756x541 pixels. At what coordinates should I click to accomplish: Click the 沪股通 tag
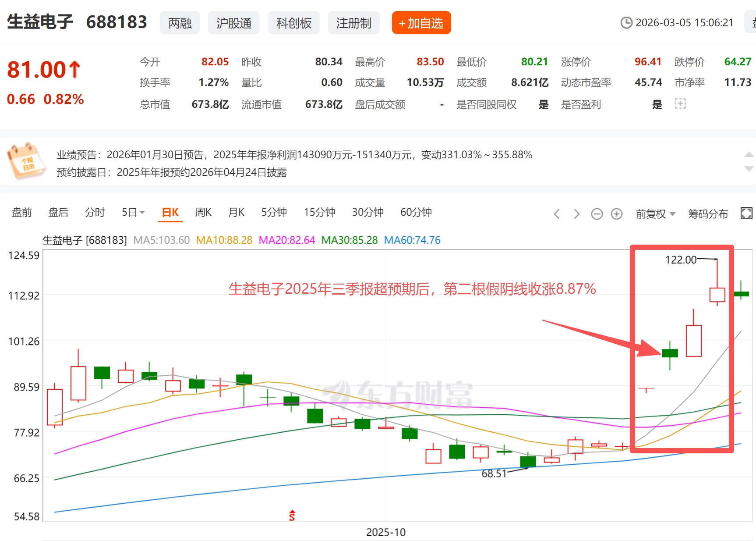[x=234, y=23]
